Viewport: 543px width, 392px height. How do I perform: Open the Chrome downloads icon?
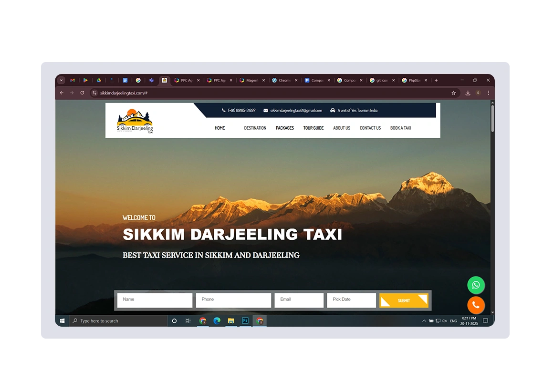(468, 93)
